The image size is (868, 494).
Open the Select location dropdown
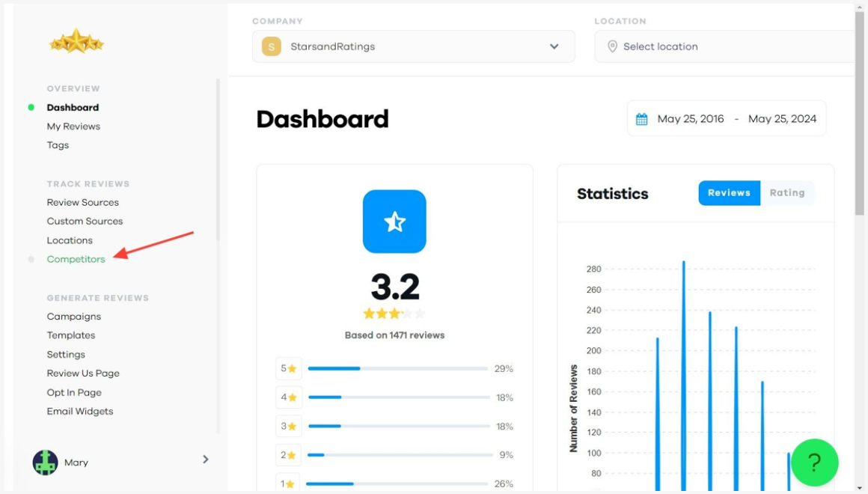pos(724,46)
